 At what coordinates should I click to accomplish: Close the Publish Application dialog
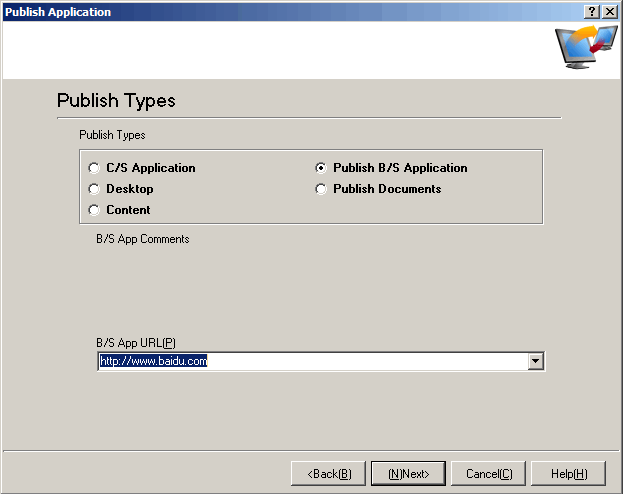pyautogui.click(x=609, y=11)
